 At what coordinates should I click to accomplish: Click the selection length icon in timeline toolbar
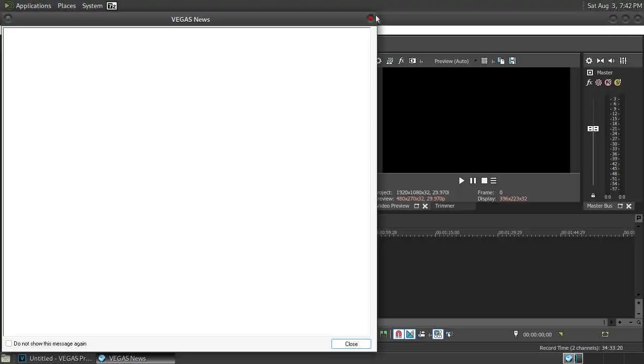point(605,334)
